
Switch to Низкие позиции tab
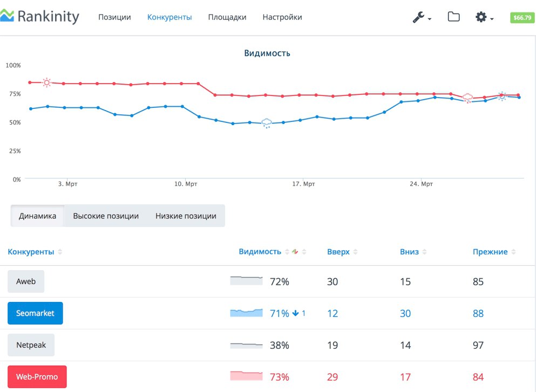click(186, 216)
